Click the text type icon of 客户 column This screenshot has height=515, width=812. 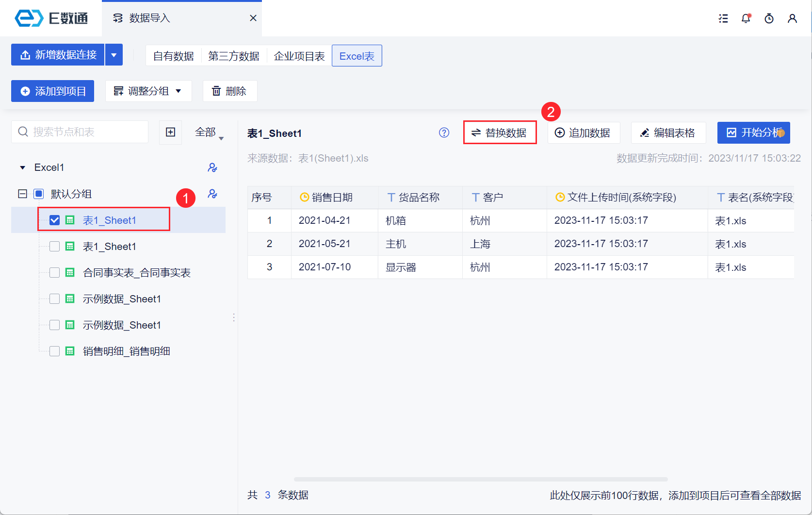(476, 197)
